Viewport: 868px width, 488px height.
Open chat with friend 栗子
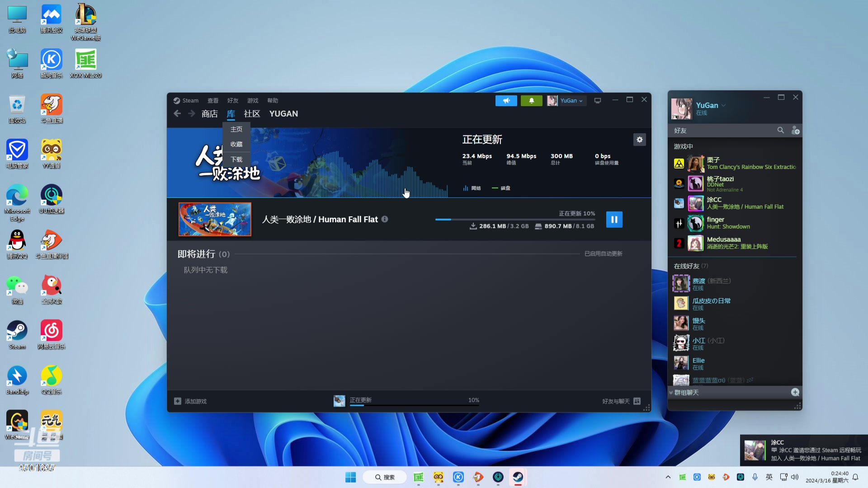tap(735, 164)
